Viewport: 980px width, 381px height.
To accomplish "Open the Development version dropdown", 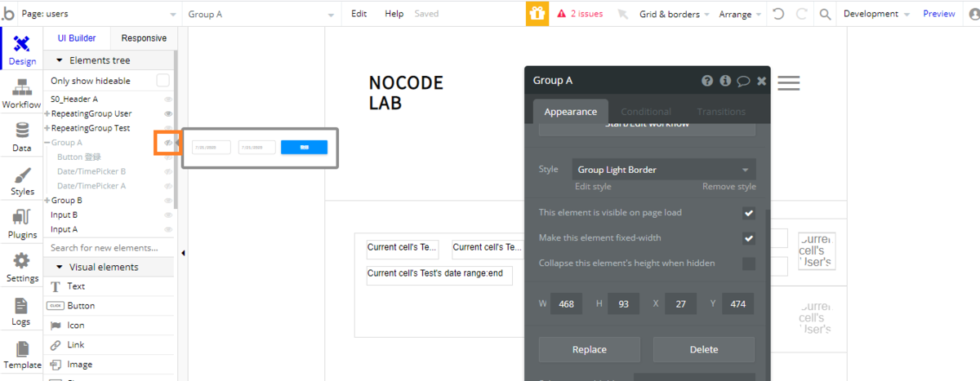I will point(876,14).
